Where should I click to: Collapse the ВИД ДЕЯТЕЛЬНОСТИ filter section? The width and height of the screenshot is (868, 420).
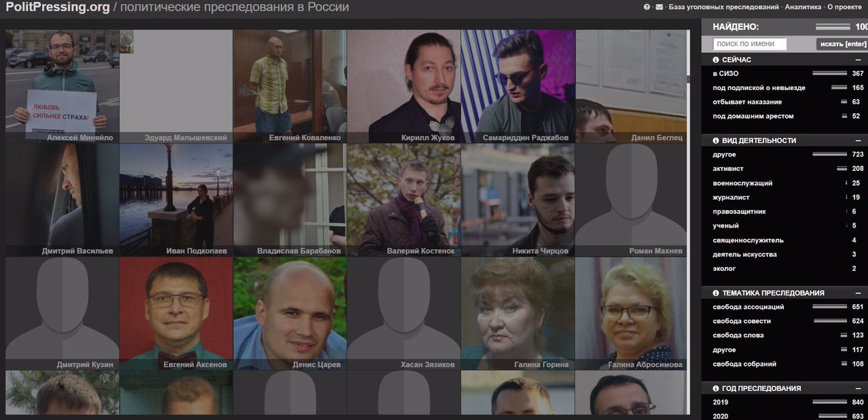pos(859,141)
